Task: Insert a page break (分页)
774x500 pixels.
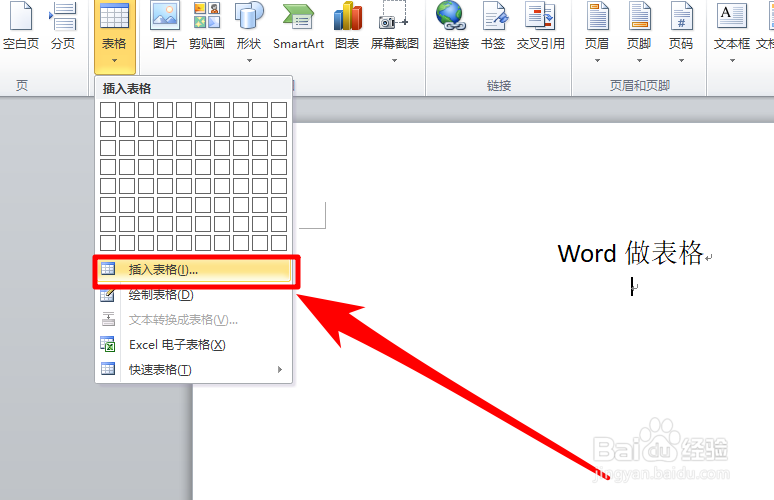Action: click(x=63, y=26)
